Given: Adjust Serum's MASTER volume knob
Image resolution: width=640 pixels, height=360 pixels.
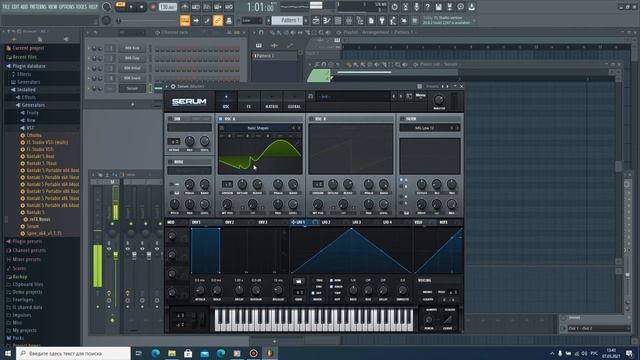Looking at the screenshot, I should tap(439, 100).
